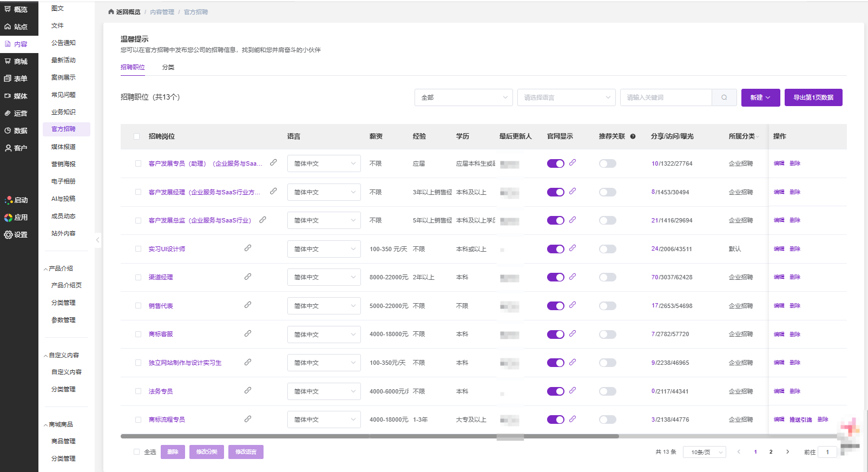Switch to the 分类 tab
This screenshot has width=868, height=472.
click(x=168, y=67)
